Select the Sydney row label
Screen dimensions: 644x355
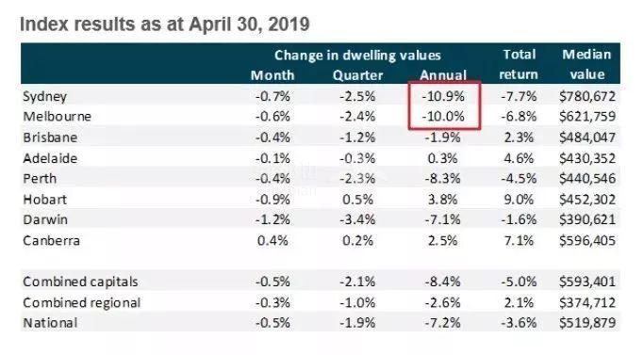pos(44,97)
